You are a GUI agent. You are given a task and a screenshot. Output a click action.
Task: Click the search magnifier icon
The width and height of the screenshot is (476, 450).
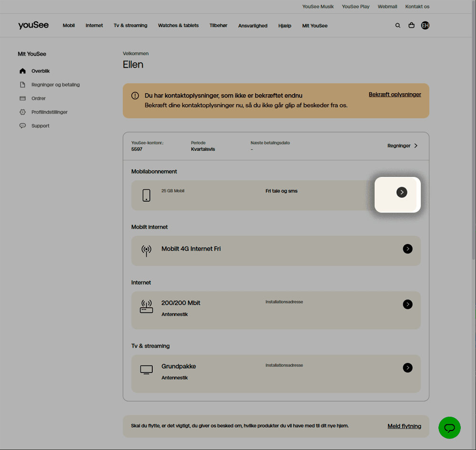(397, 26)
